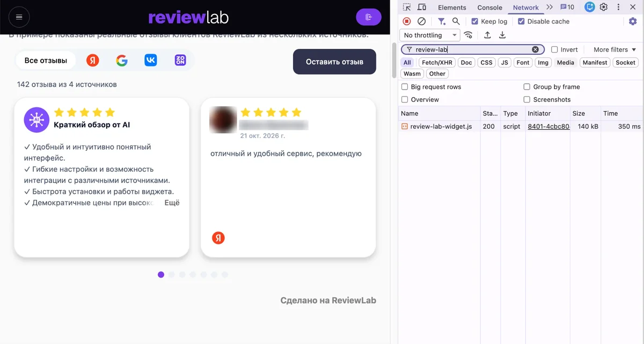Export HAR file download icon
The image size is (644, 344).
tap(502, 35)
